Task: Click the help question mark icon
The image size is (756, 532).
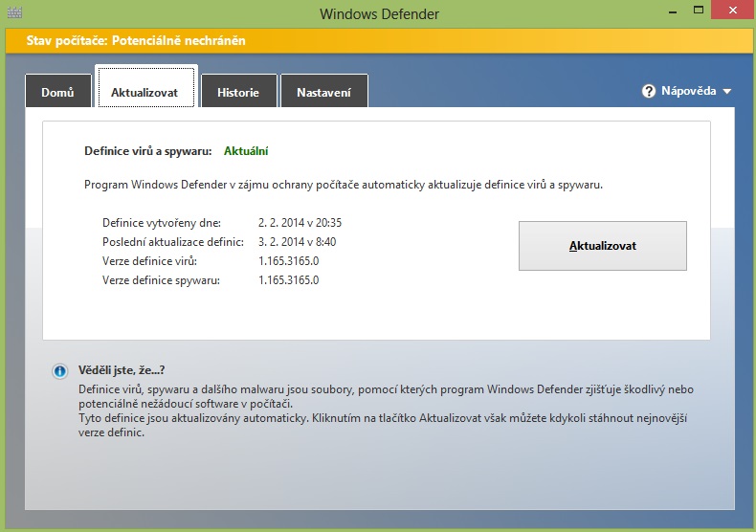Action: click(x=649, y=91)
